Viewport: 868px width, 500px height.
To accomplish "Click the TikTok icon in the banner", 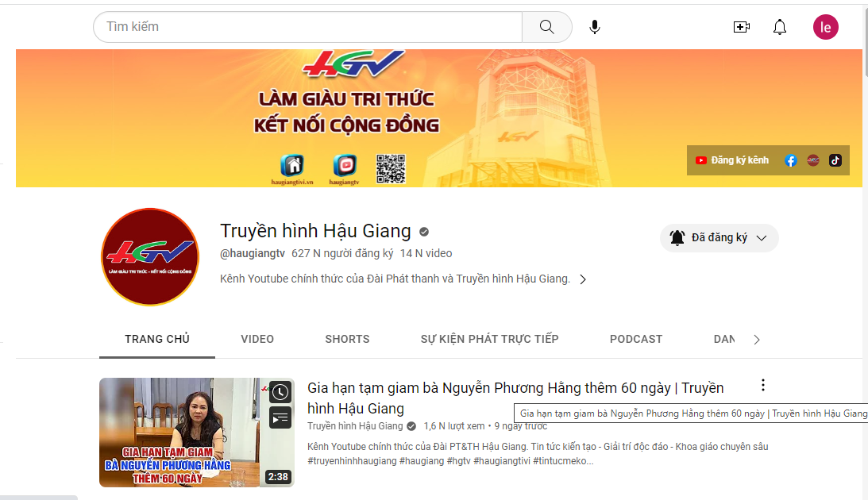I will click(835, 160).
